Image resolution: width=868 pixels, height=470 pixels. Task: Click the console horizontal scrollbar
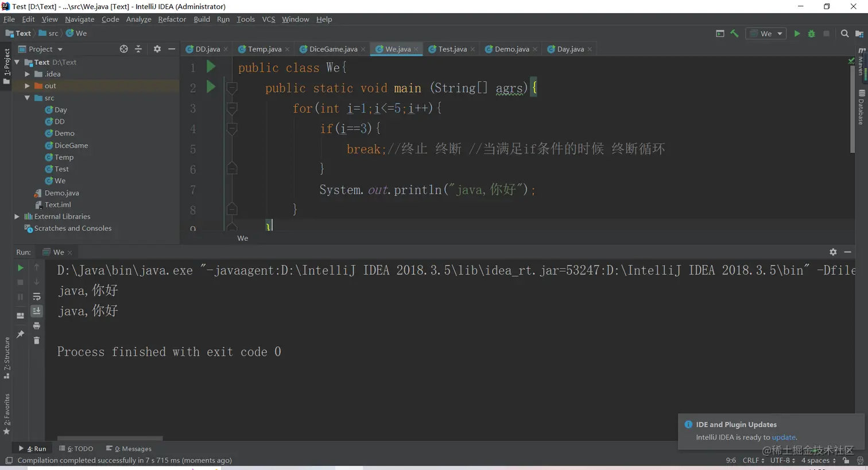click(x=110, y=438)
